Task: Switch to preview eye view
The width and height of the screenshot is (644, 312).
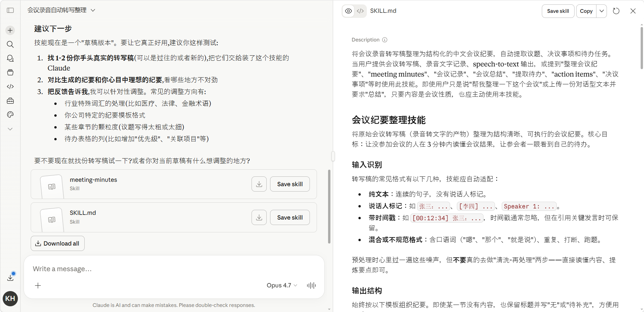Action: point(349,11)
